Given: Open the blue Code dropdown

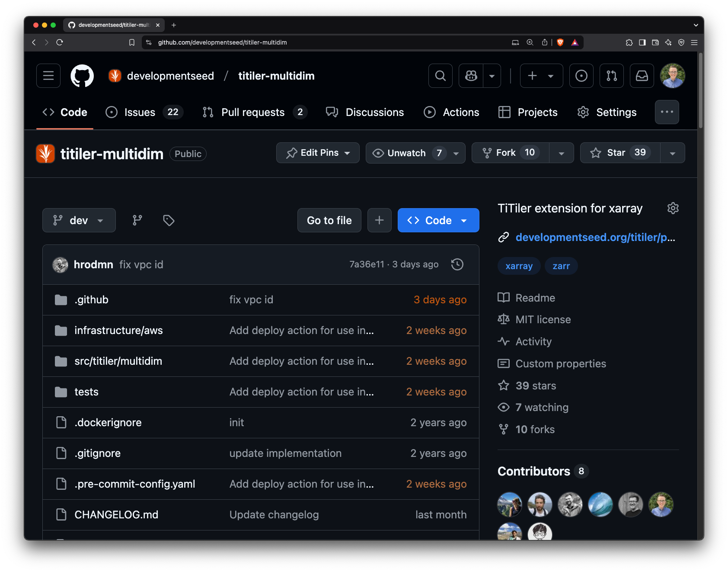Looking at the screenshot, I should click(x=438, y=220).
